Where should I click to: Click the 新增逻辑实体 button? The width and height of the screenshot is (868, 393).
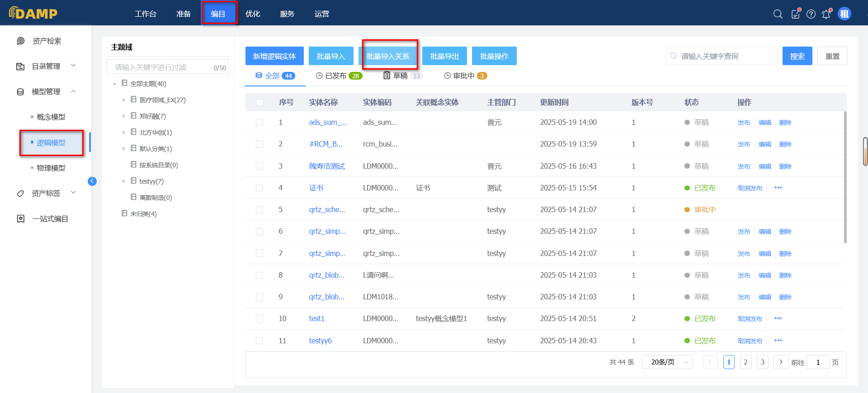(274, 56)
